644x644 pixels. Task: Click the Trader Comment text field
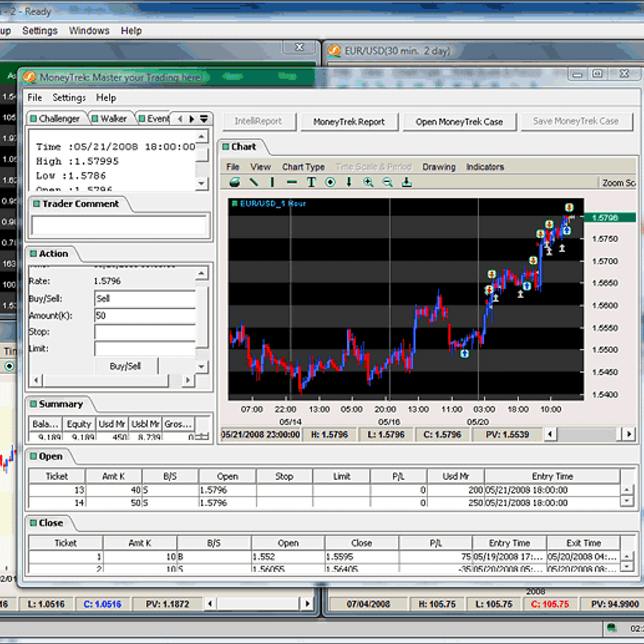[119, 225]
